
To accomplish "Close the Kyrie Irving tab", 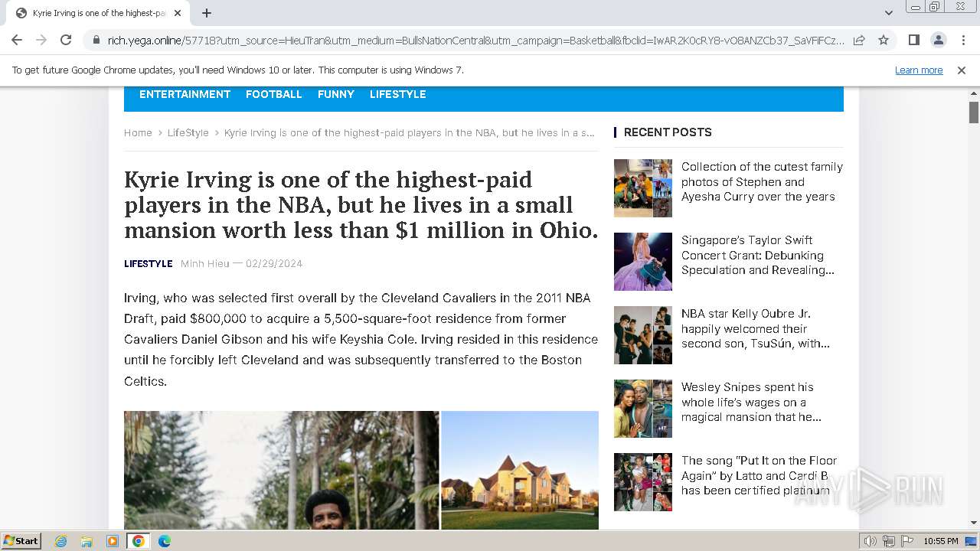I will click(x=178, y=13).
